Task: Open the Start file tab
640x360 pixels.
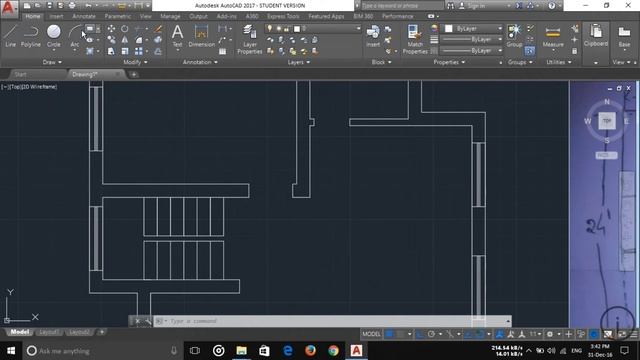Action: coord(20,74)
